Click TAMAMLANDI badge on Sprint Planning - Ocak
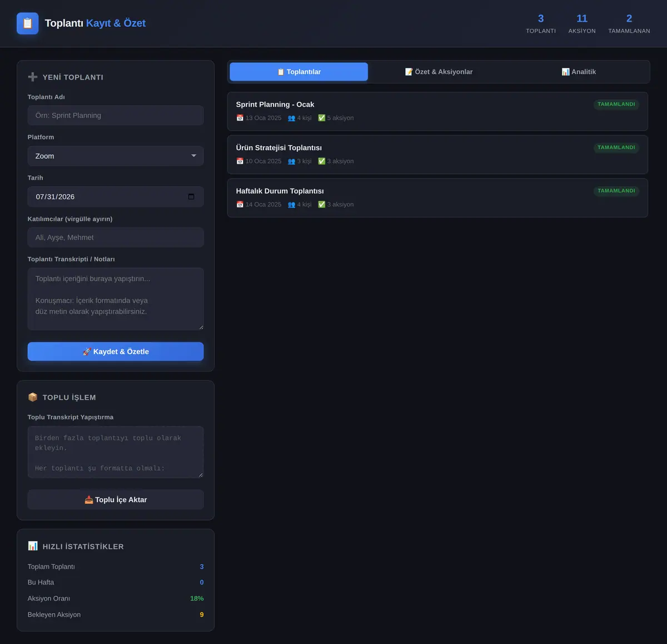 (x=616, y=104)
